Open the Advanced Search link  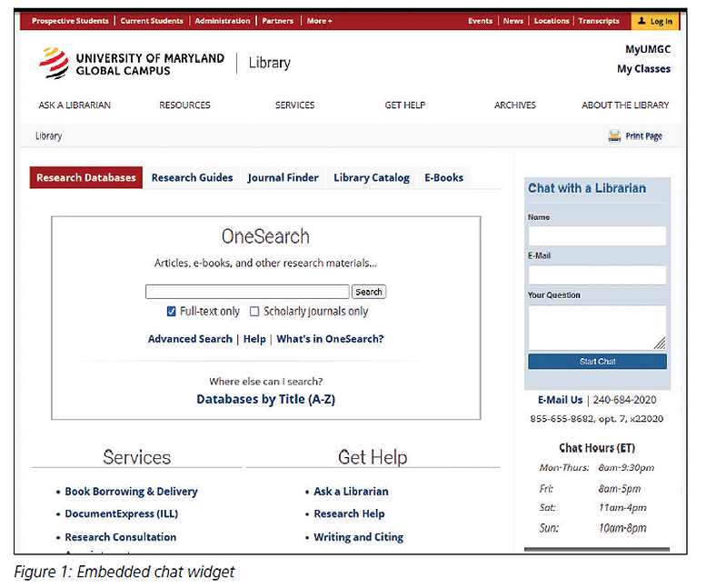coord(190,339)
